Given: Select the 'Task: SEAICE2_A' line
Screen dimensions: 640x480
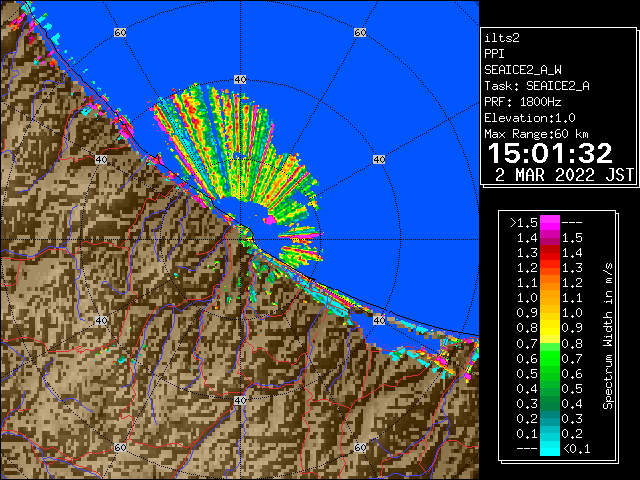Looking at the screenshot, I should [x=537, y=86].
